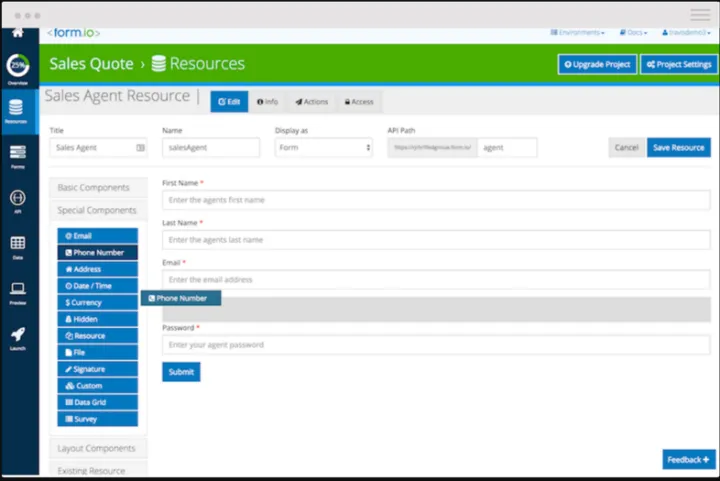Go to the Data grid sidebar icon
Screen dimensions: 720x481
point(17,245)
